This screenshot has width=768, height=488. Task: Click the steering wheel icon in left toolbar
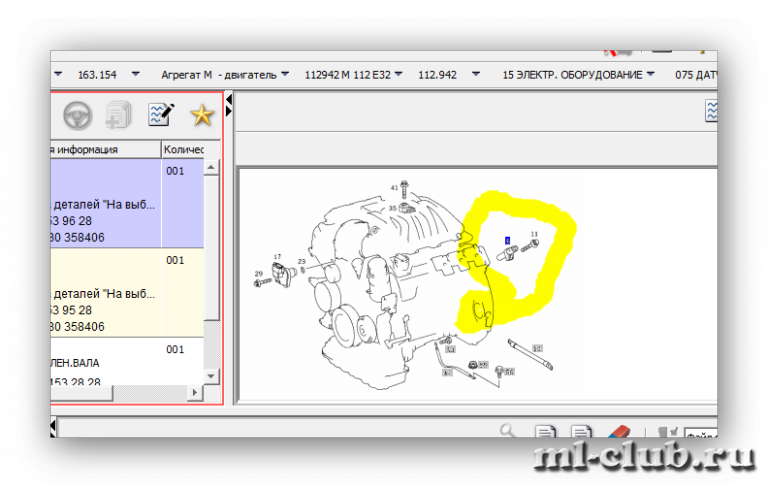[x=77, y=115]
